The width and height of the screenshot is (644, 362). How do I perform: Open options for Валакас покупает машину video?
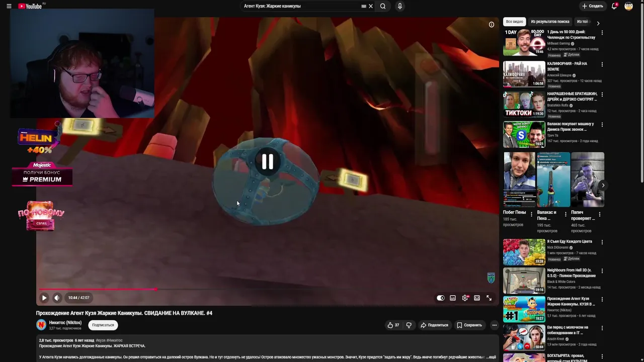[x=602, y=125]
